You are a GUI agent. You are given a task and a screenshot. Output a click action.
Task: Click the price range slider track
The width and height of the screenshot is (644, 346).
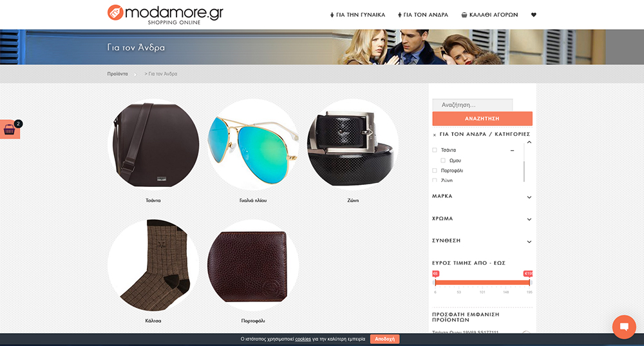482,282
